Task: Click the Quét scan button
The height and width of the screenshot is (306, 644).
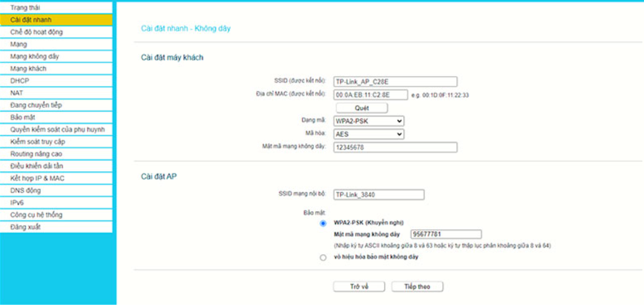Action: click(362, 108)
